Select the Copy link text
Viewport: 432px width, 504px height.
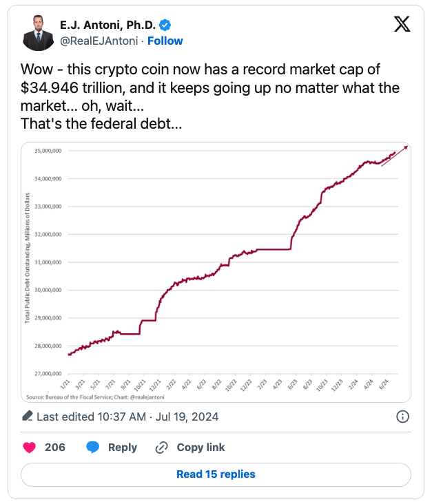200,448
